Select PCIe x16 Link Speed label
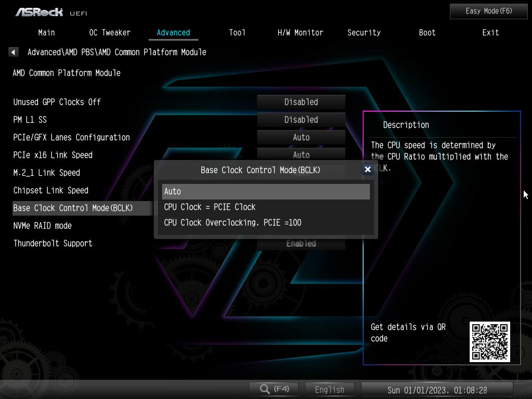The image size is (532, 399). point(53,155)
